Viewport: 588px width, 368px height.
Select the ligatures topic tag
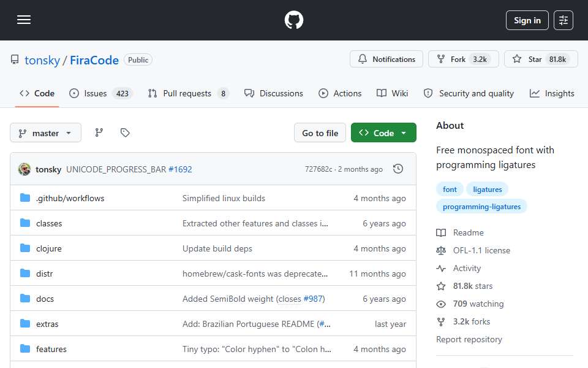pyautogui.click(x=487, y=190)
